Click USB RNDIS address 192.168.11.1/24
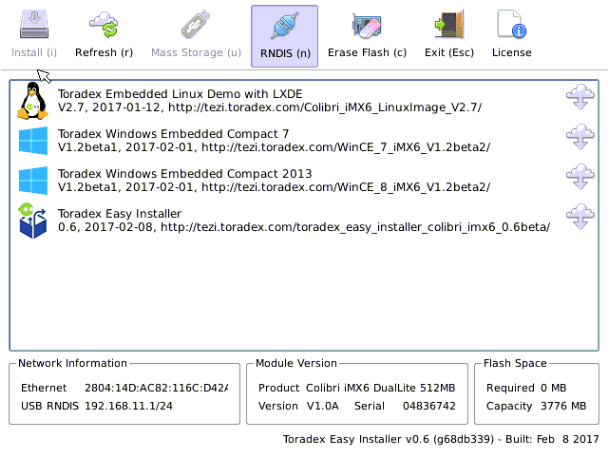 pos(128,406)
